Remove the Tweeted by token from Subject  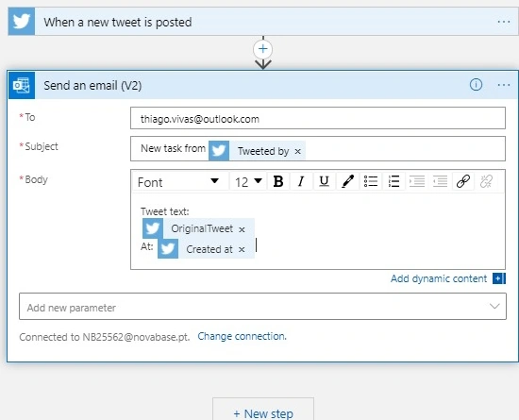coord(297,152)
